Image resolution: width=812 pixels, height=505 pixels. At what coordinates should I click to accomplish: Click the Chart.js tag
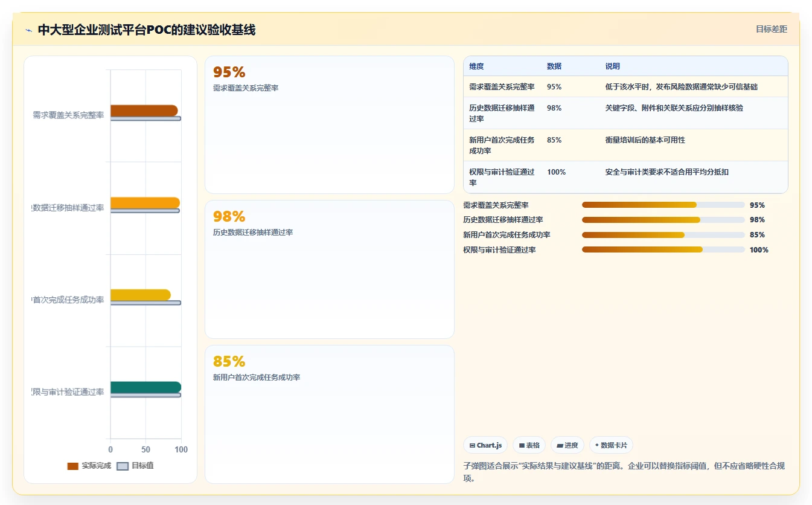point(485,445)
